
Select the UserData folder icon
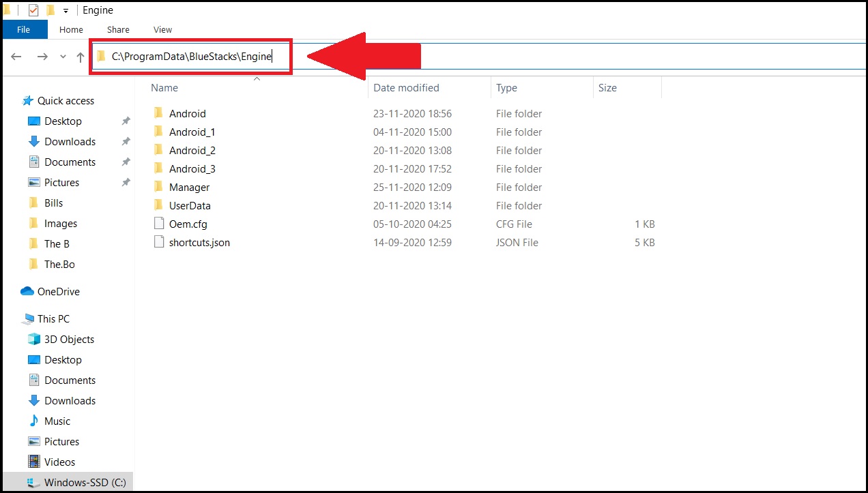158,205
